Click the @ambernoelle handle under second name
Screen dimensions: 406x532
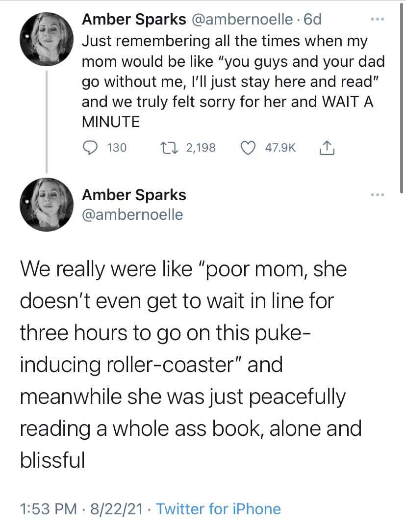point(132,215)
